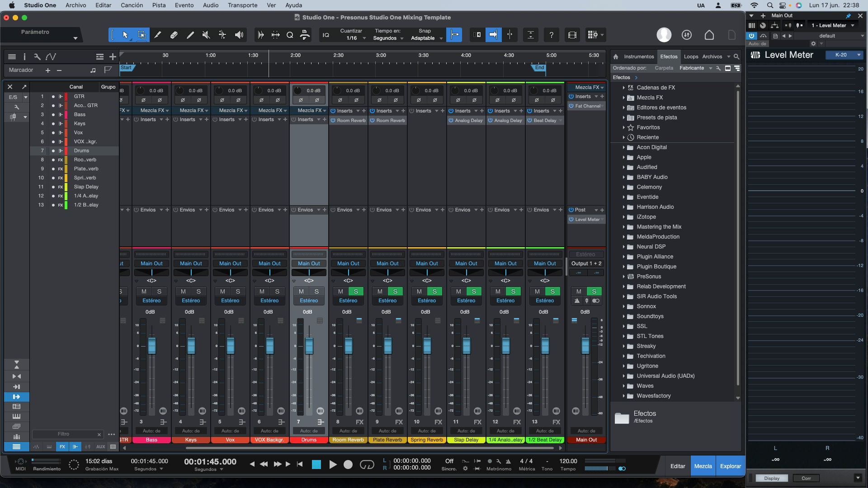868x488 pixels.
Task: Click the Editar view button
Action: 678,466
